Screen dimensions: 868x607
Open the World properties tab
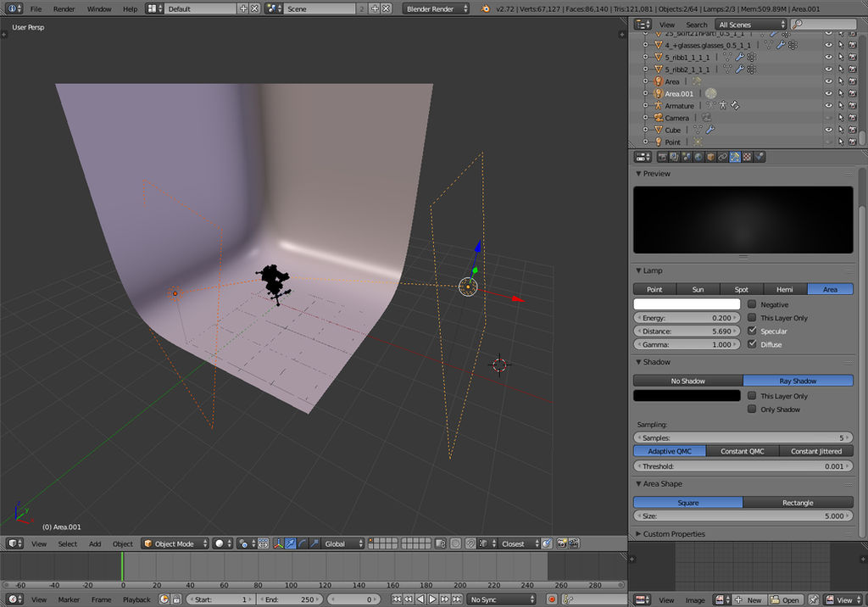click(698, 158)
